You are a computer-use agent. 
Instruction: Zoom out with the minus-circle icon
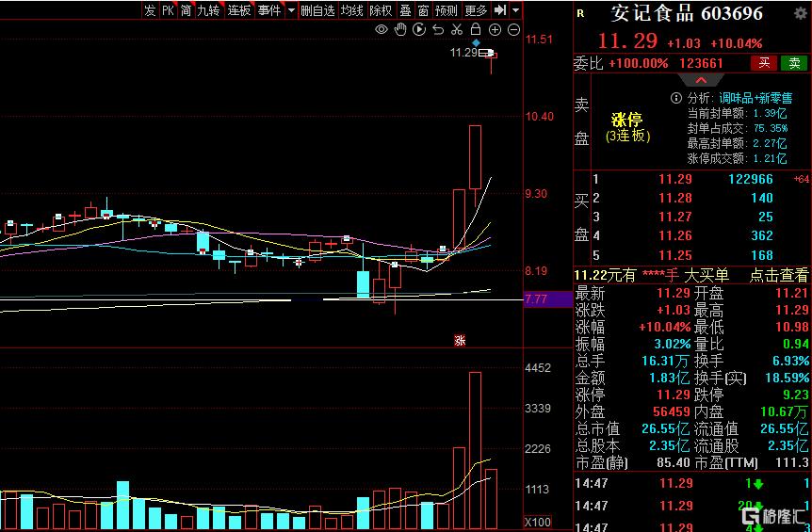[x=513, y=29]
